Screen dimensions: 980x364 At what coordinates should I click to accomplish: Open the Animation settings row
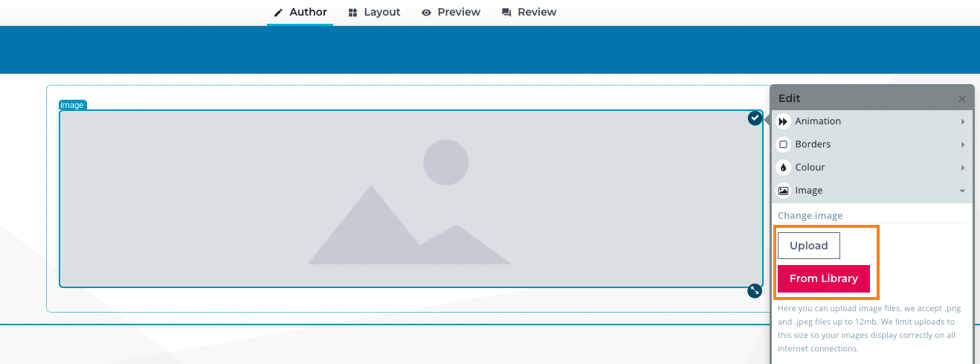(x=871, y=121)
